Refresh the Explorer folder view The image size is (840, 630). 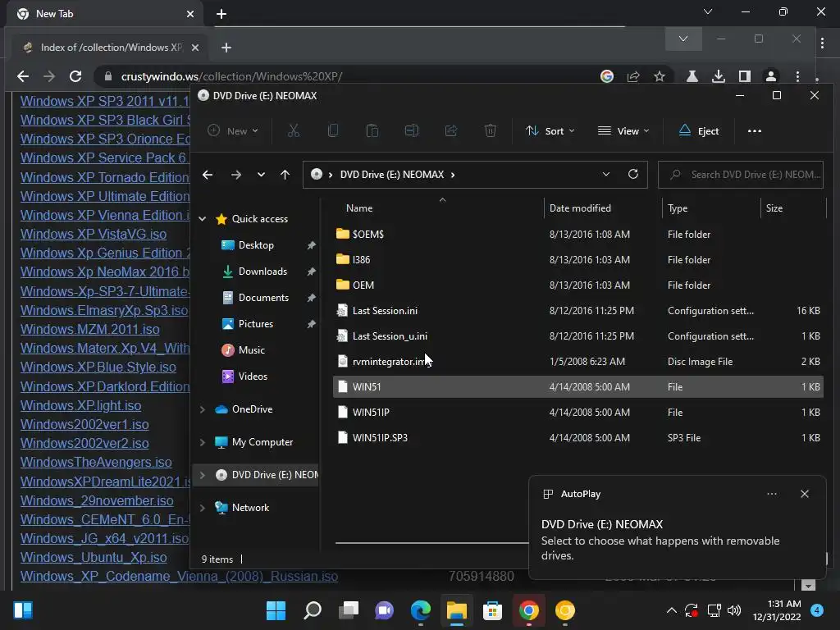click(x=633, y=174)
